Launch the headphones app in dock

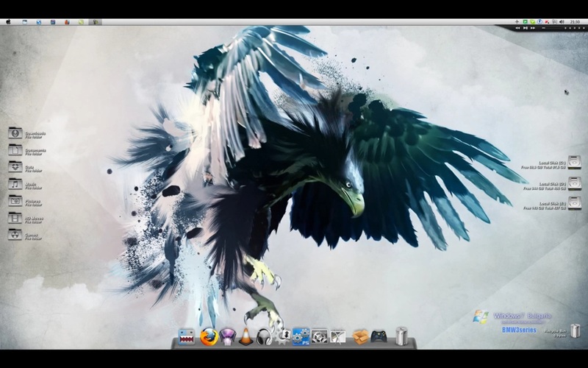pos(265,337)
